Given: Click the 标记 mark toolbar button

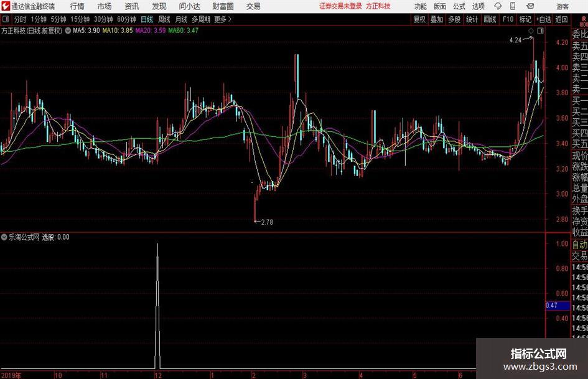Looking at the screenshot, I should click(525, 19).
